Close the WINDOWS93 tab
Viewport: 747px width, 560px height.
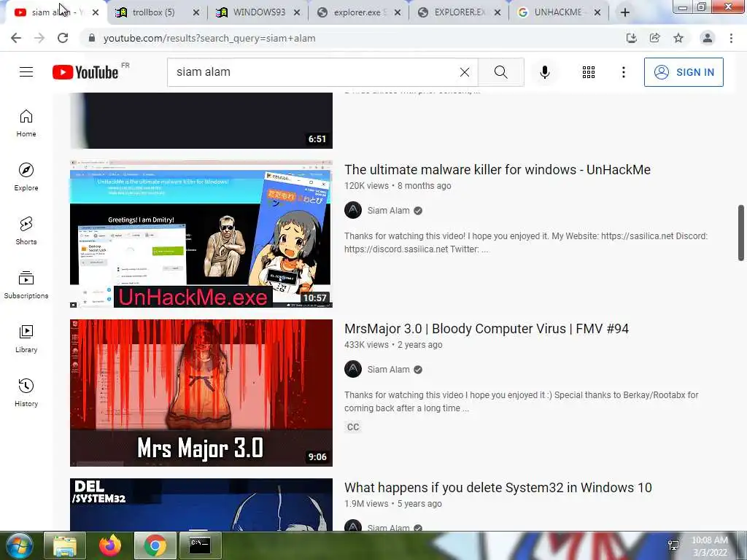point(297,12)
